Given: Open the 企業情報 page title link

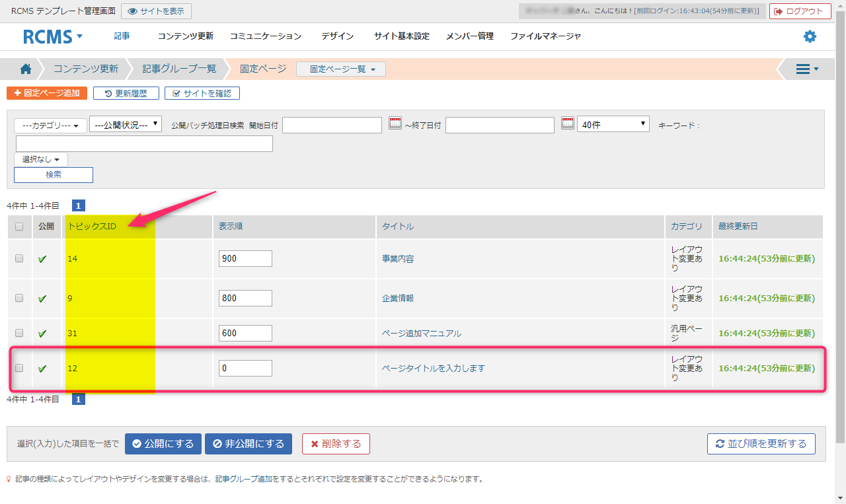Looking at the screenshot, I should [398, 298].
